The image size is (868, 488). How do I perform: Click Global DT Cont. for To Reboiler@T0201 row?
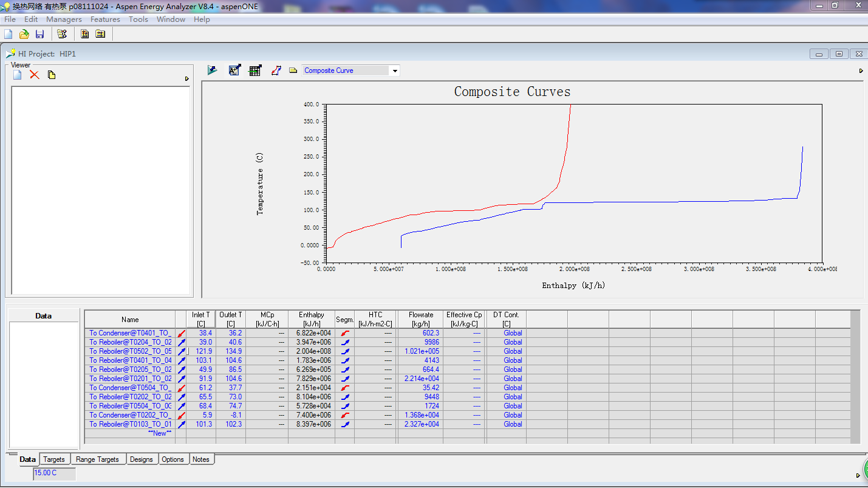(x=506, y=379)
